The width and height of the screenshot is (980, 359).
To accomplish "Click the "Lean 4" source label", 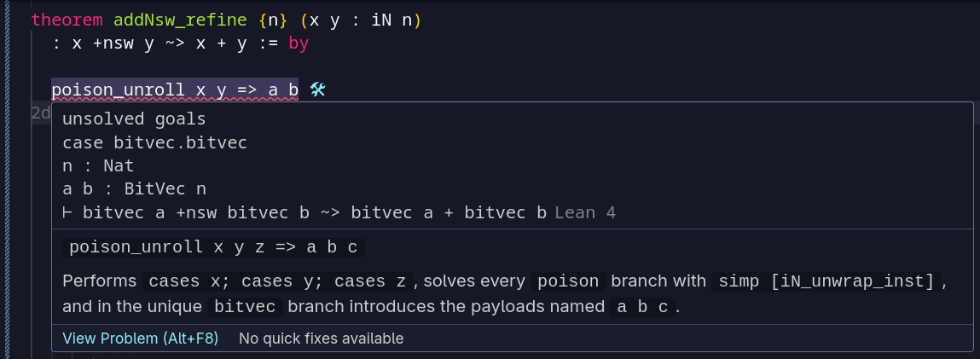I will coord(585,212).
